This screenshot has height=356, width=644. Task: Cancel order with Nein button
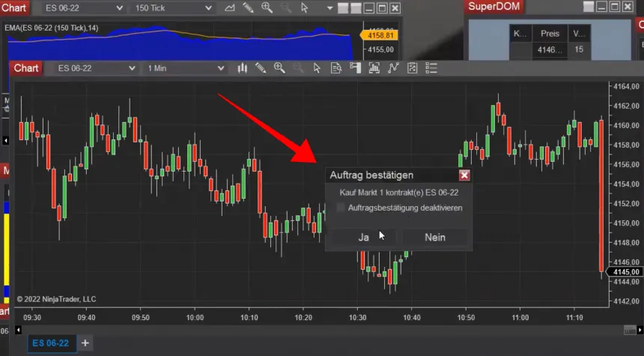click(435, 237)
